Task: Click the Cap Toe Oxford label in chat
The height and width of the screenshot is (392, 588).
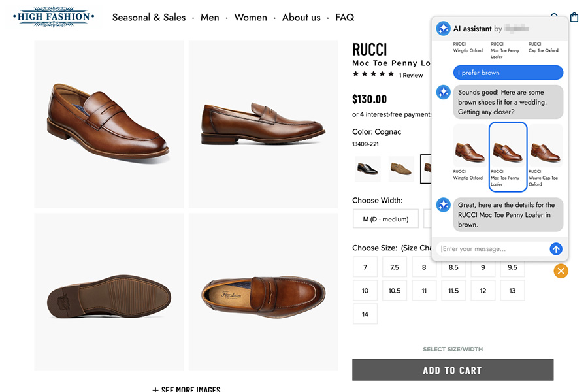Action: pos(544,50)
